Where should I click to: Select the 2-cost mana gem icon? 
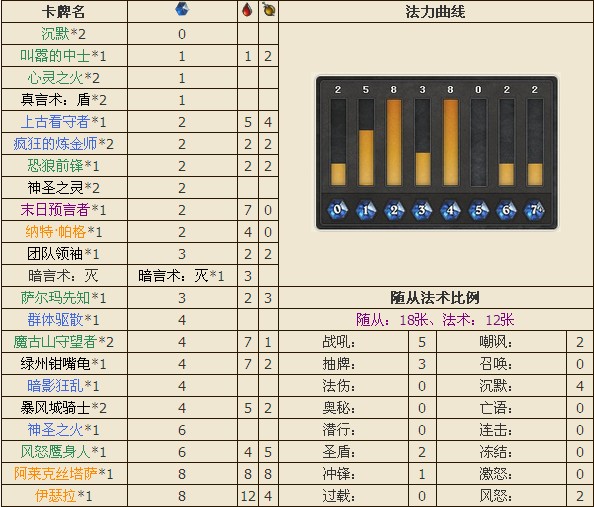pyautogui.click(x=394, y=210)
